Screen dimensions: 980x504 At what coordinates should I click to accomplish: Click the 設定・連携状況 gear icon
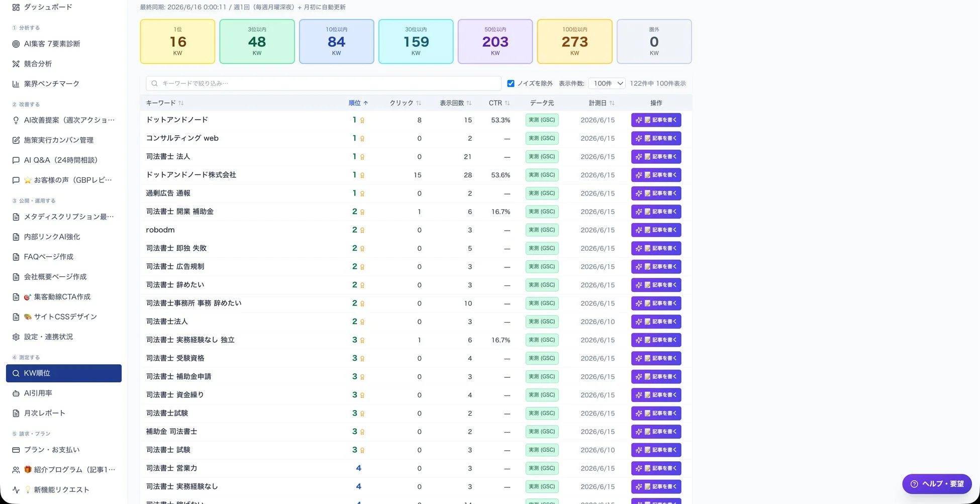(16, 337)
